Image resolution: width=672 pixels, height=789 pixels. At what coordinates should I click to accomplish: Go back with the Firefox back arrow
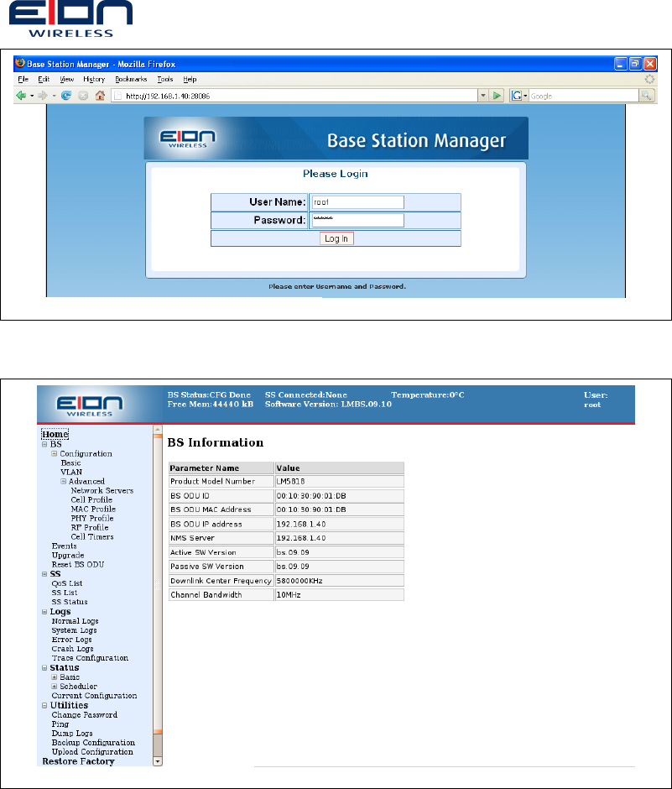pyautogui.click(x=21, y=95)
